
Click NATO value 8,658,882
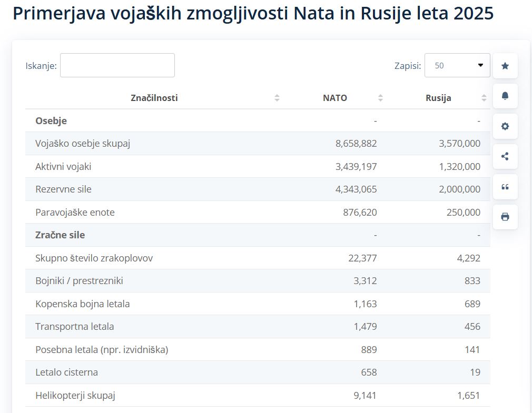click(x=356, y=144)
